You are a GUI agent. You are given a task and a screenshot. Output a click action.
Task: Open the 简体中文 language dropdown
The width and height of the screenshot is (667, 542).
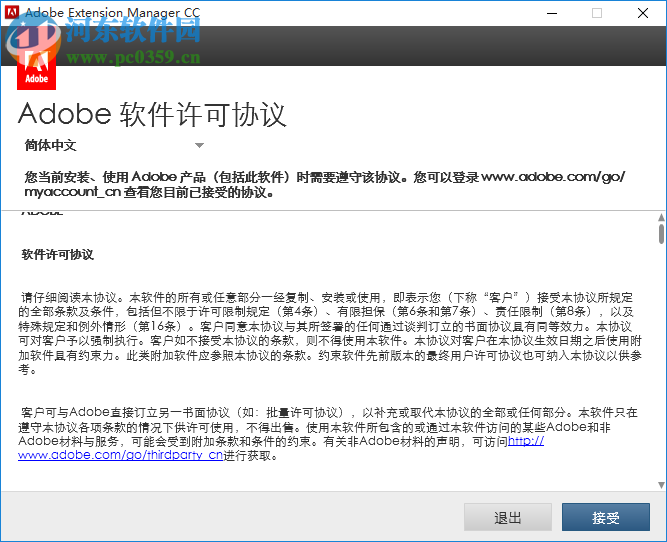pos(114,145)
